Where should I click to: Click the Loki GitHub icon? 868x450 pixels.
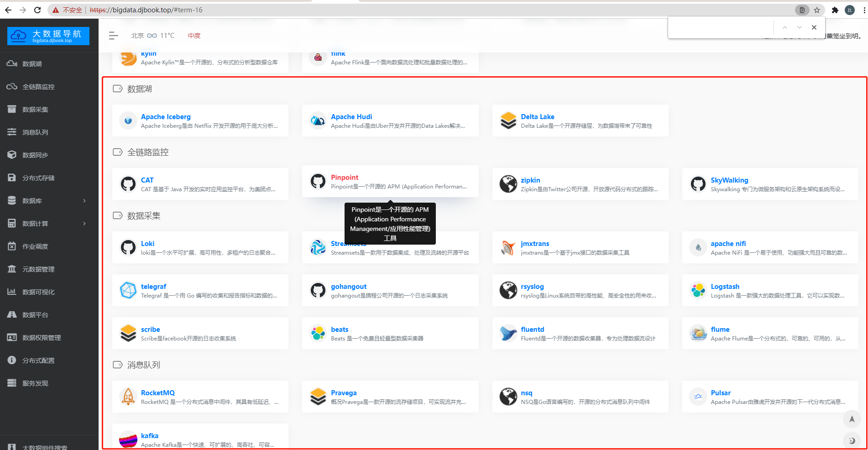(x=128, y=248)
